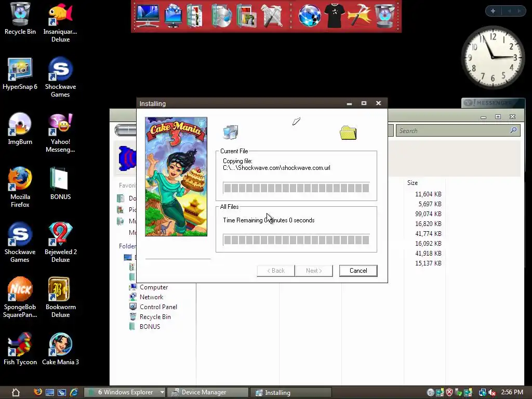Click the greyed Next button in the installer
532x399 pixels.
tap(314, 271)
